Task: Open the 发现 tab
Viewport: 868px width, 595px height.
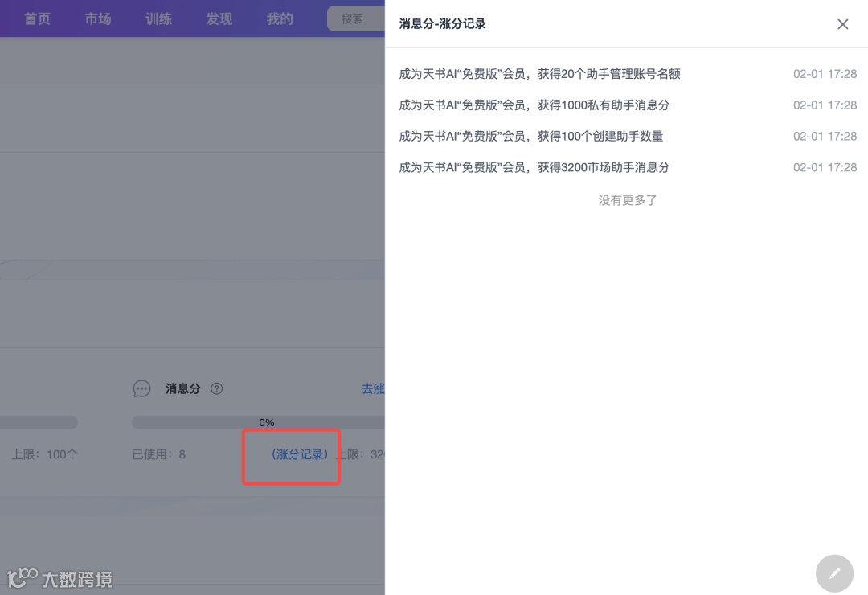Action: click(219, 18)
